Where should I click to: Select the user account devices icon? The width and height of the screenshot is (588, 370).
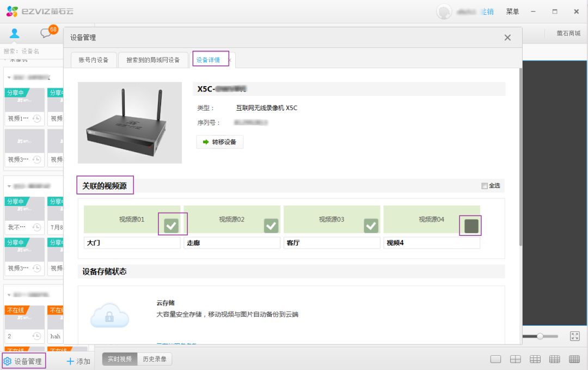coord(15,34)
